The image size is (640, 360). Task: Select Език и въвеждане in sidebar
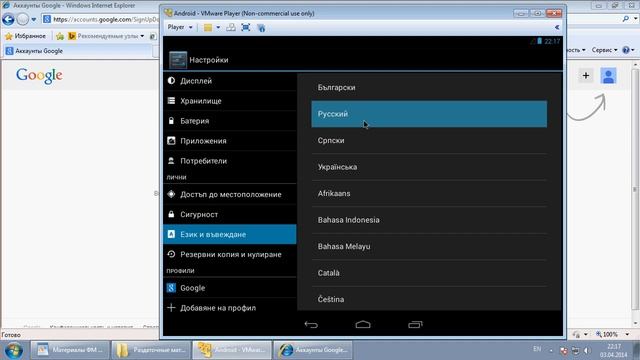pyautogui.click(x=230, y=234)
